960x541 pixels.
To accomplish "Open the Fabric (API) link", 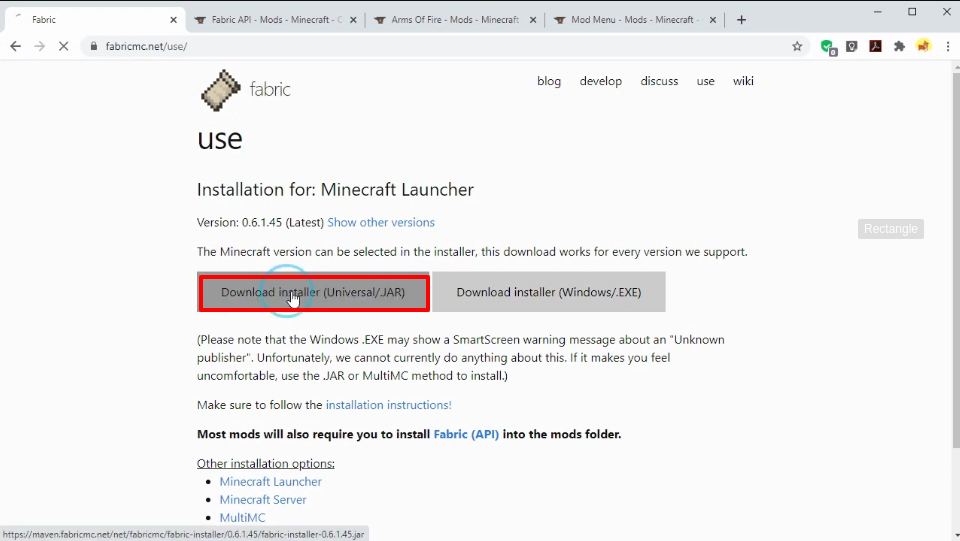I will (x=466, y=434).
